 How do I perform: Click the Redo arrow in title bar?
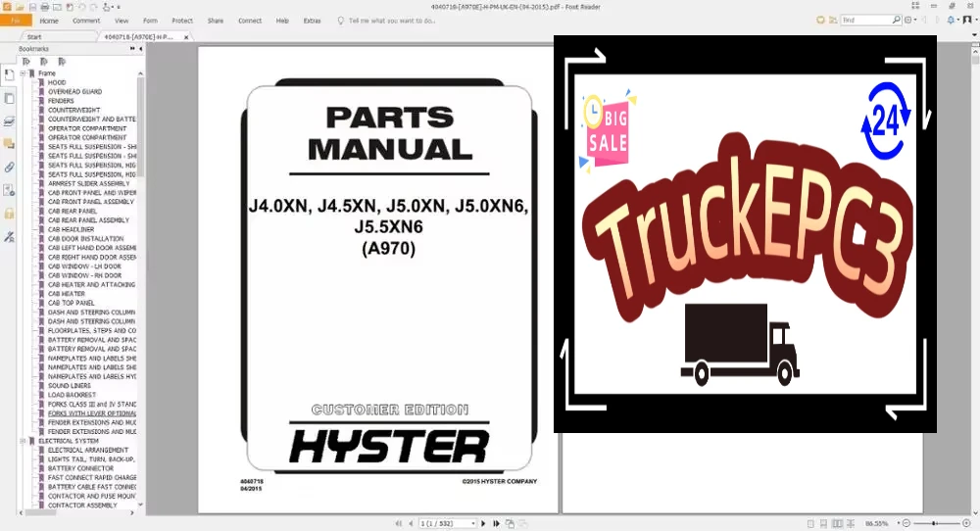pos(94,7)
